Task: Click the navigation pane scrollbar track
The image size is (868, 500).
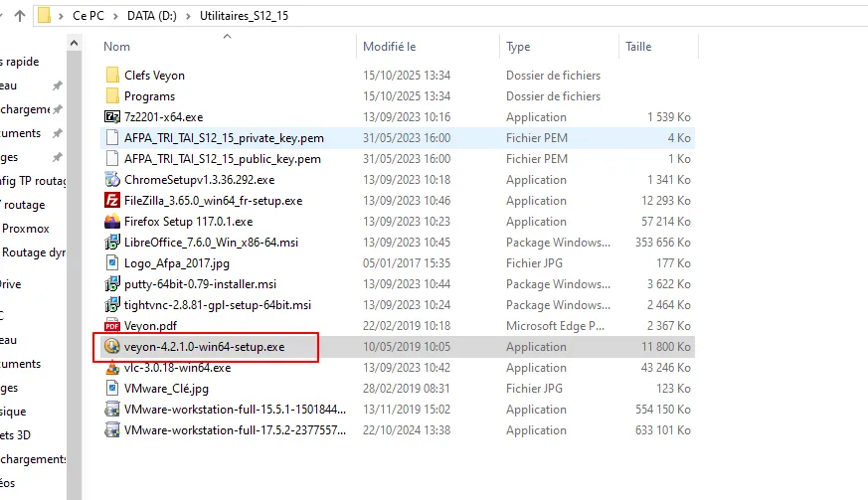Action: [x=75, y=277]
